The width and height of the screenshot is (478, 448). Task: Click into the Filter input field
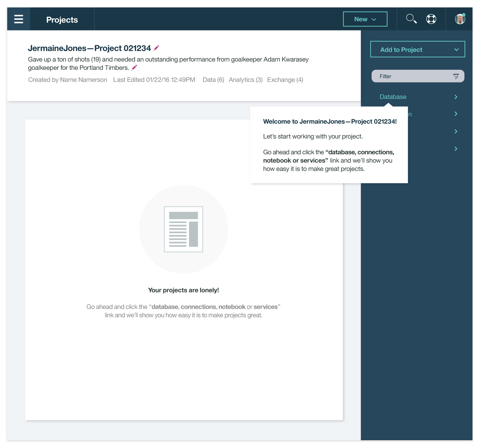418,76
